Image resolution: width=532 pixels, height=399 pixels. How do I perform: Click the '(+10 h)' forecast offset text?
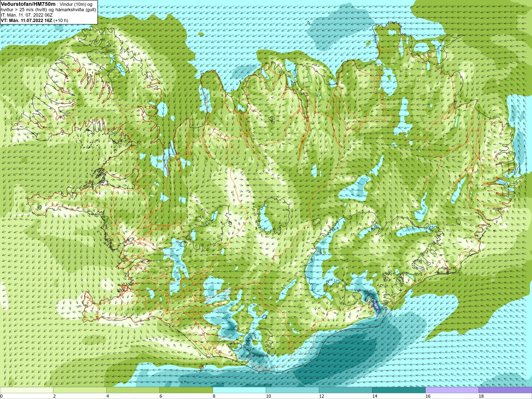pos(61,20)
